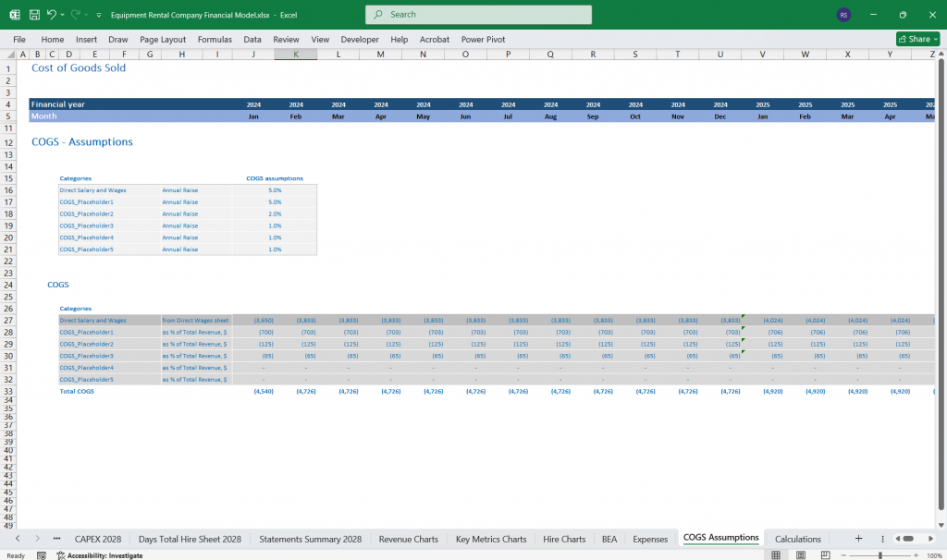Click the Excel application icon in the title bar
This screenshot has width=947, height=560.
[15, 14]
